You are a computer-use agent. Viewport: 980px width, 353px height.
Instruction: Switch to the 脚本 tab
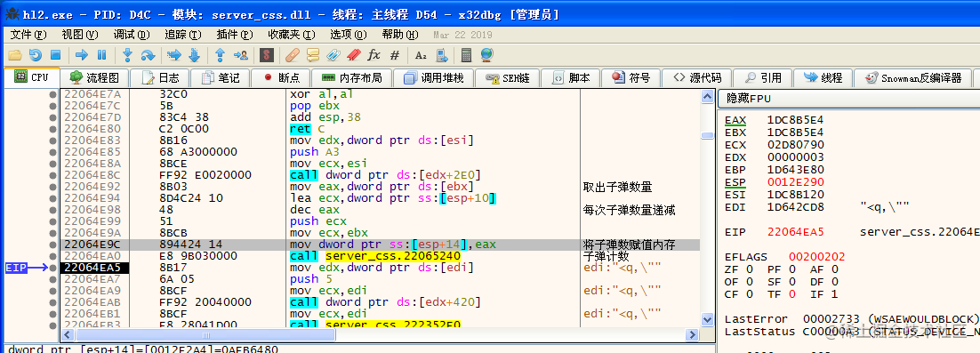pos(571,78)
